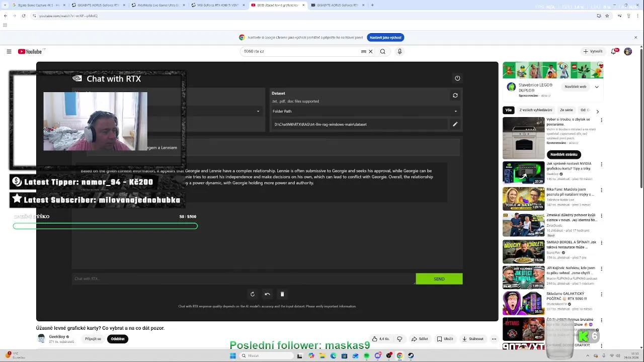
Task: Select the Ze série filter chip
Action: [567, 110]
